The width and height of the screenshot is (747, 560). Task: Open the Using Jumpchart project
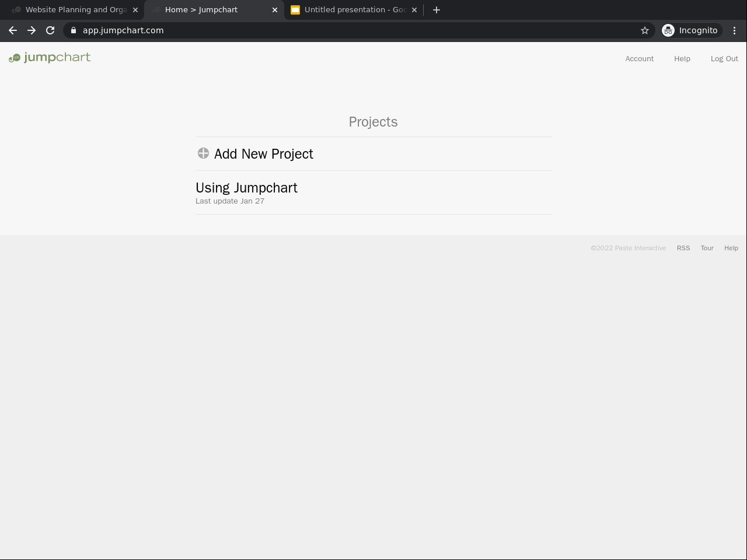point(246,188)
